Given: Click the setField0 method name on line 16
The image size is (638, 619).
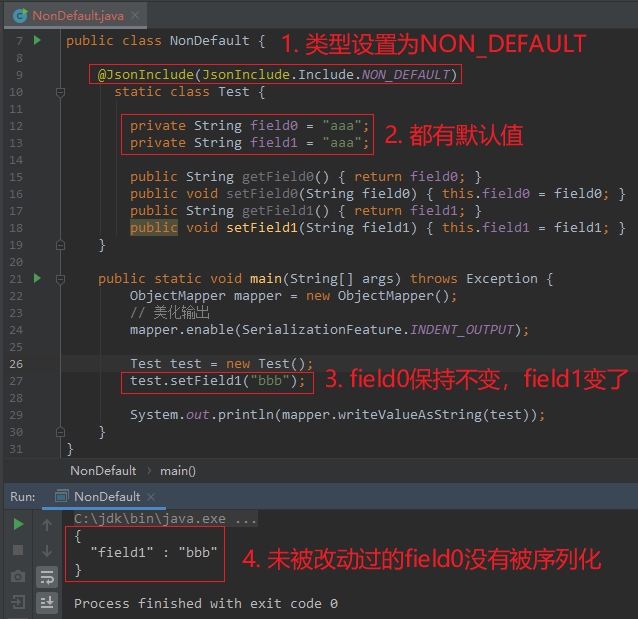Looking at the screenshot, I should 262,194.
